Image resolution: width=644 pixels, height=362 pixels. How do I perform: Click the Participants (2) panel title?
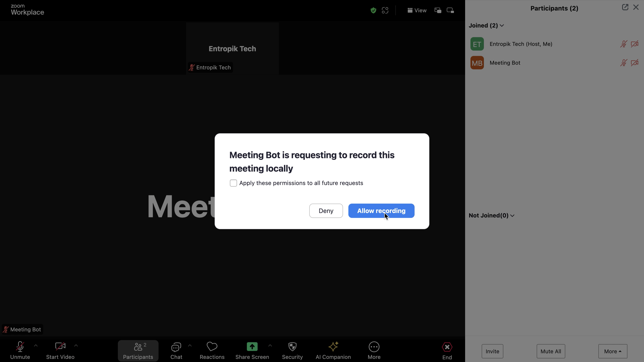click(x=554, y=8)
